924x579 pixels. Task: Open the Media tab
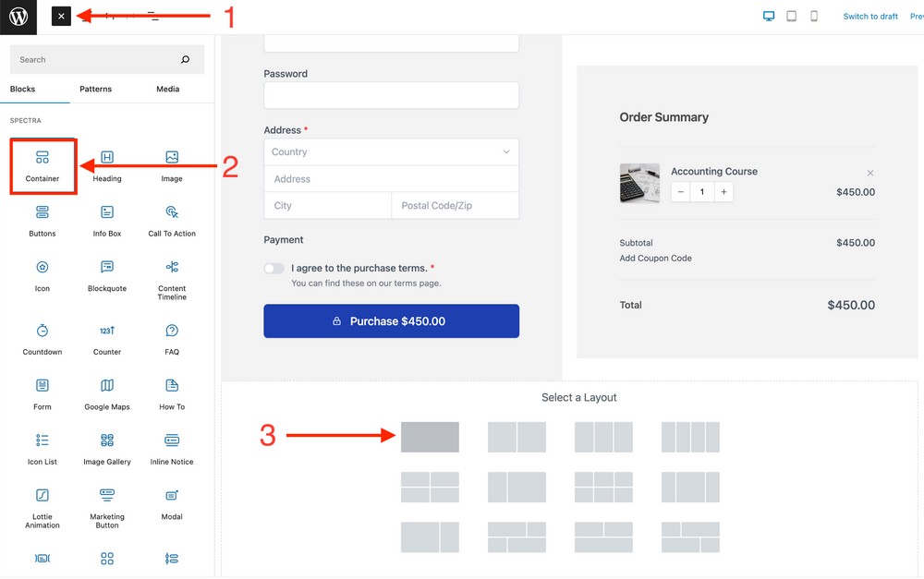click(167, 90)
